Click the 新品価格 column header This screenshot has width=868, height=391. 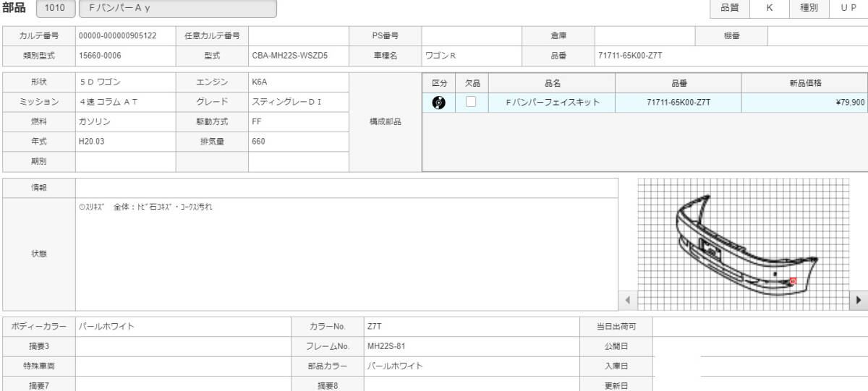tap(804, 83)
